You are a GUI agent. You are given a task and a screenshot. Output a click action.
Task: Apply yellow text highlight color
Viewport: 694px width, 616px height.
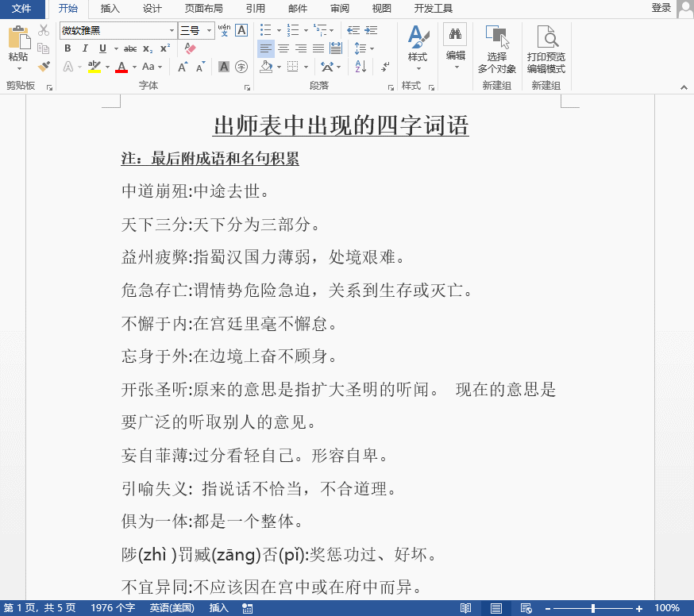click(x=94, y=67)
